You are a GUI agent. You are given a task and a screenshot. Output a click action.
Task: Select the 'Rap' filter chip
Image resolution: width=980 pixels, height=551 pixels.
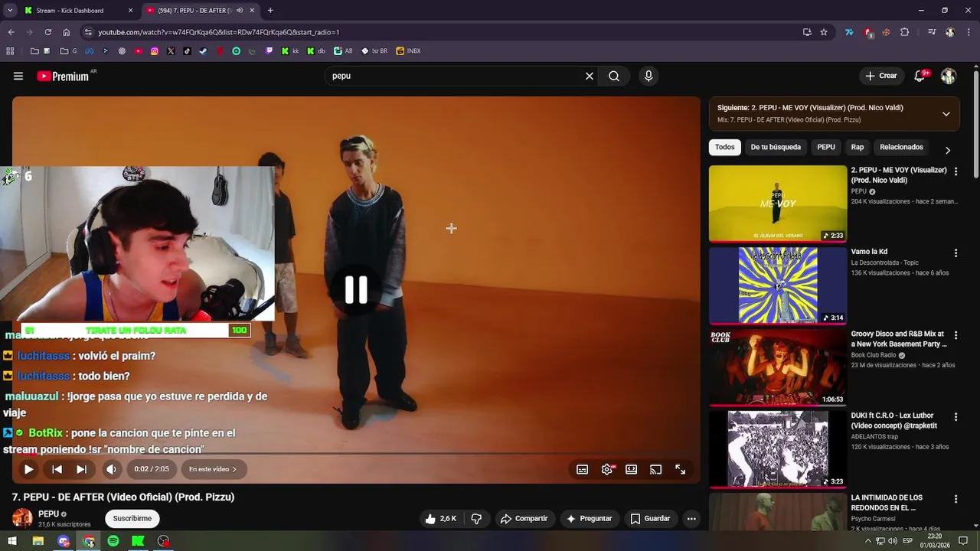pyautogui.click(x=857, y=147)
